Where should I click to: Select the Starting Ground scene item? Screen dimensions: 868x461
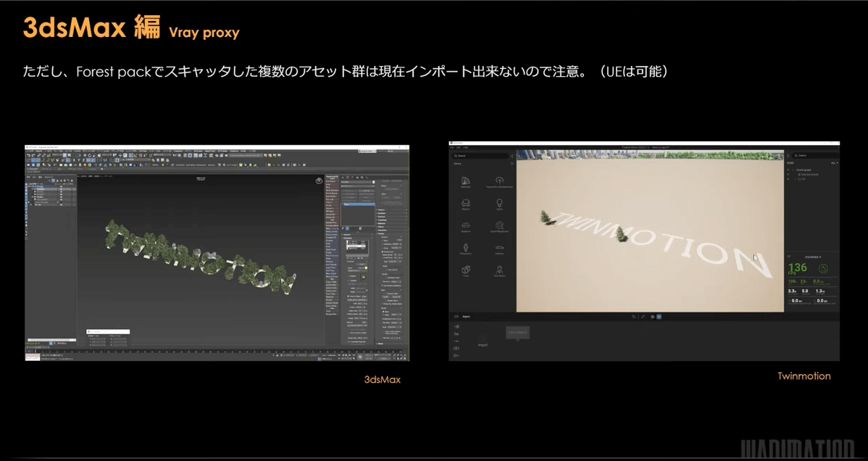click(809, 175)
